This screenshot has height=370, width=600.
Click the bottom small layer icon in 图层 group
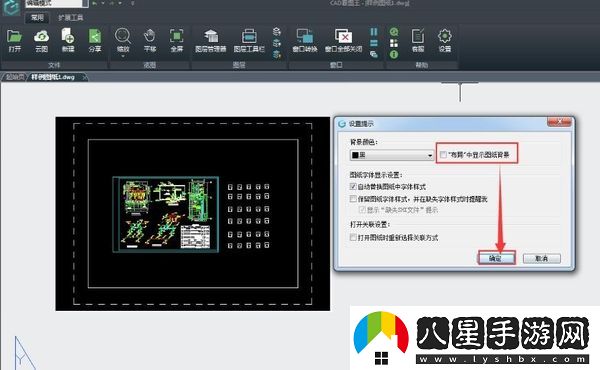click(277, 55)
